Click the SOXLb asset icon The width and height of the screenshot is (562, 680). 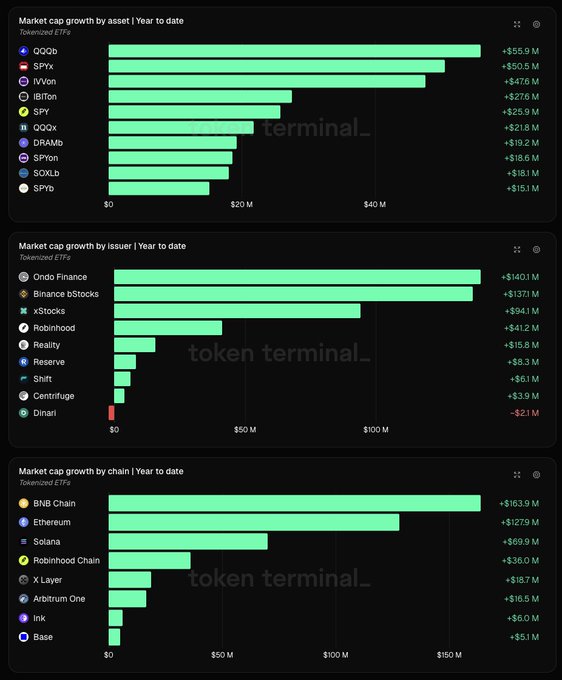pyautogui.click(x=24, y=173)
